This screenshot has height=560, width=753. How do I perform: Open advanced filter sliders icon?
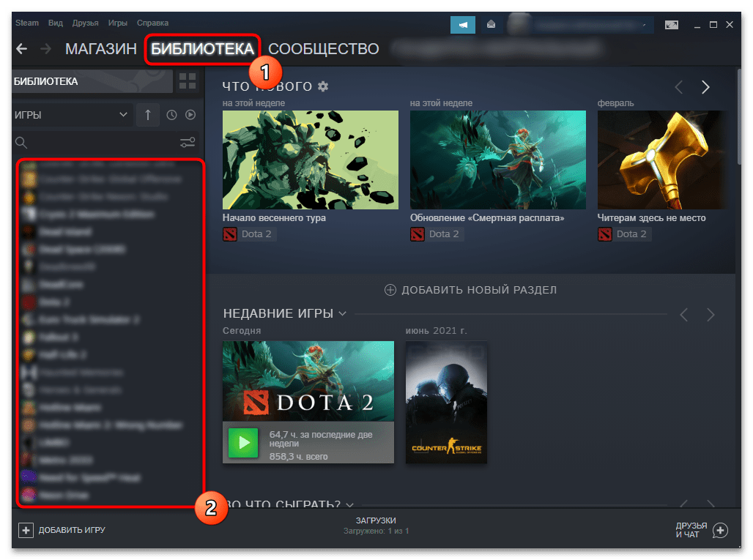pos(188,143)
